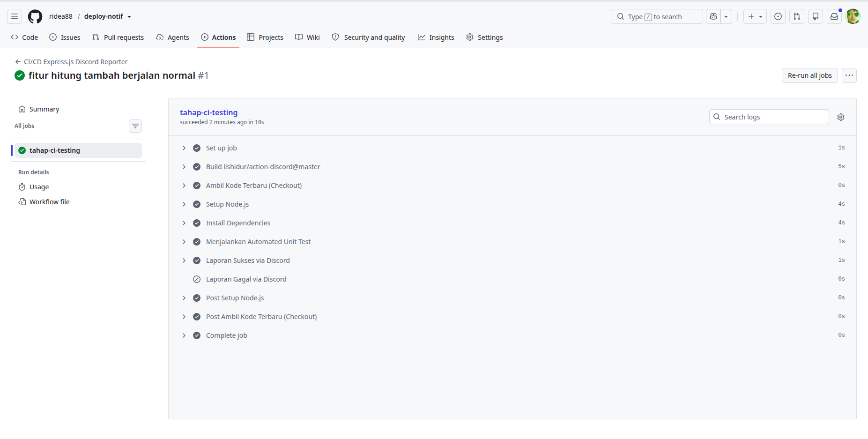The width and height of the screenshot is (868, 439).
Task: Click the Usage stopwatch icon
Action: point(22,187)
